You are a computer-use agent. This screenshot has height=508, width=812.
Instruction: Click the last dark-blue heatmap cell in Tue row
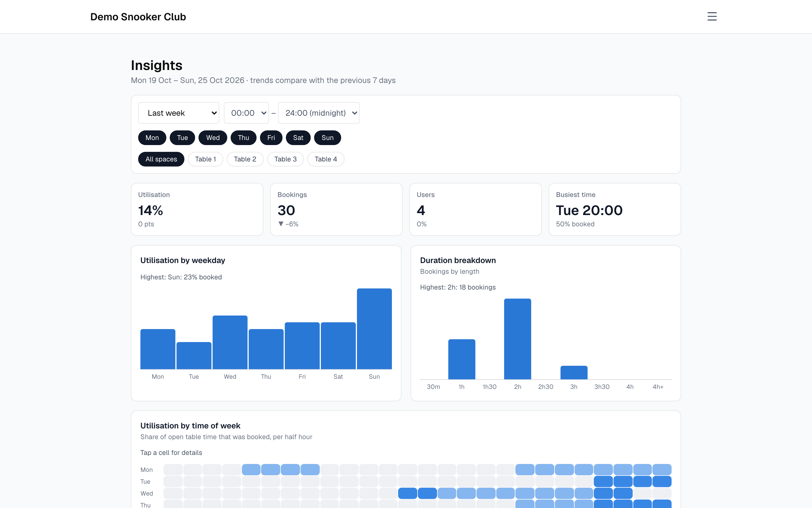tap(662, 481)
